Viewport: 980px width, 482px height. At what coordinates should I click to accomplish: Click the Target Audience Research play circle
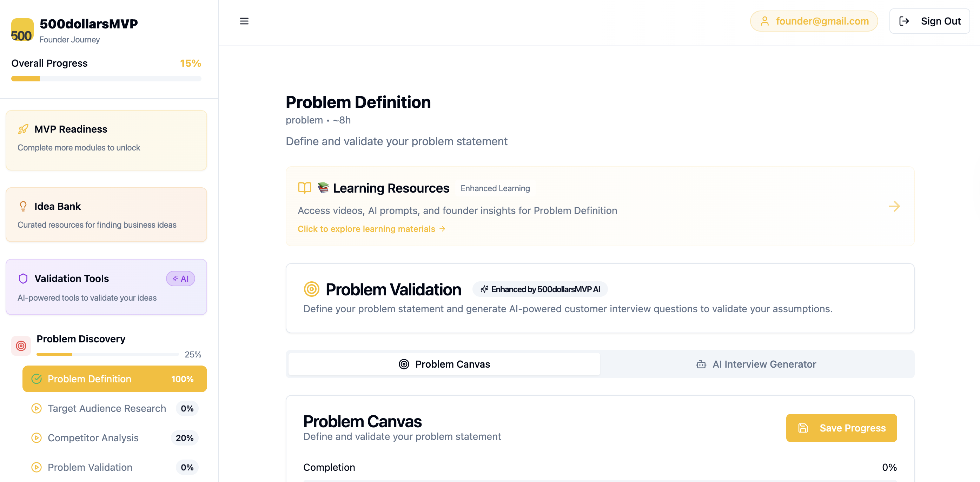pyautogui.click(x=37, y=409)
